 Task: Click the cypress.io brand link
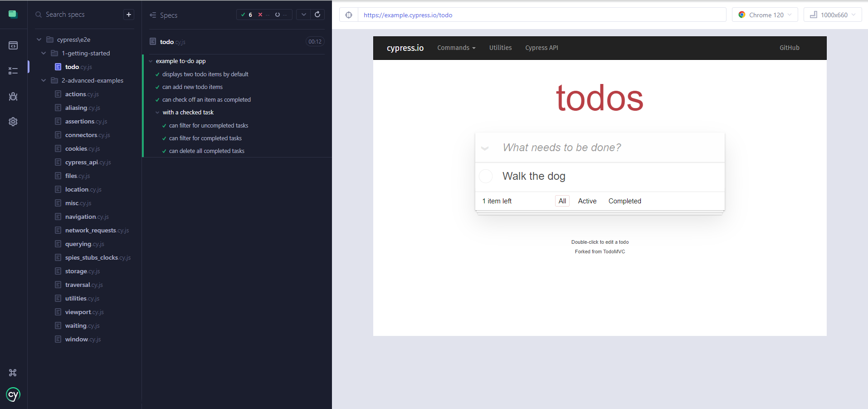pyautogui.click(x=405, y=48)
